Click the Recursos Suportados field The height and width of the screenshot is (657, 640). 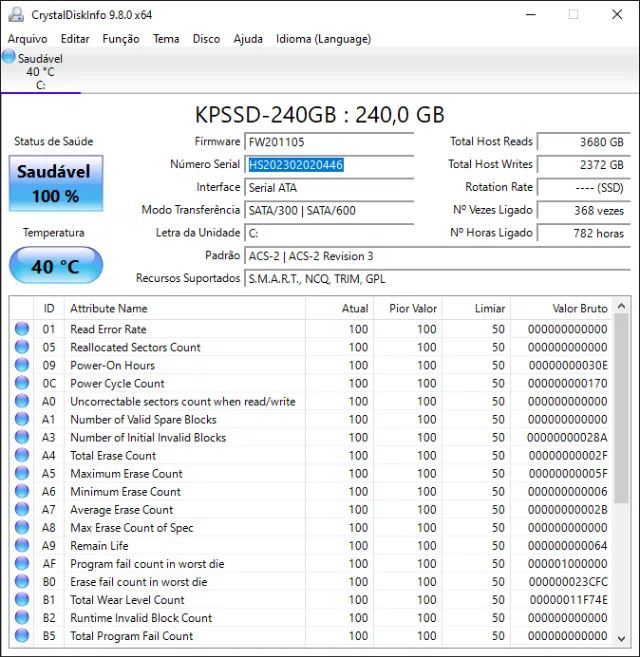coord(437,279)
